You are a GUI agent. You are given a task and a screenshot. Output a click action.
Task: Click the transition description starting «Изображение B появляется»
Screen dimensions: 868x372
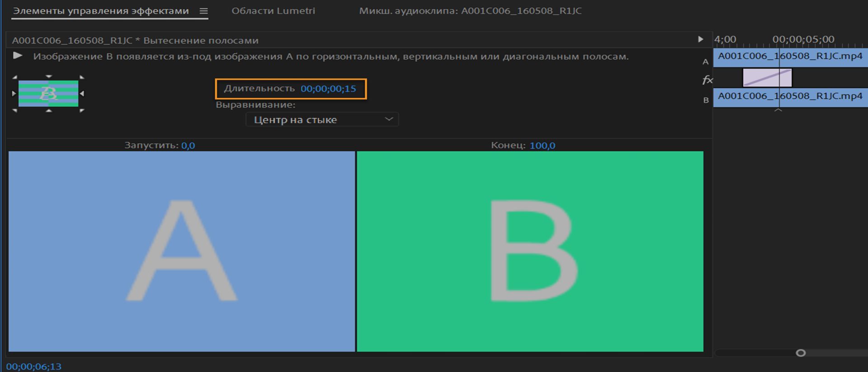pos(331,57)
